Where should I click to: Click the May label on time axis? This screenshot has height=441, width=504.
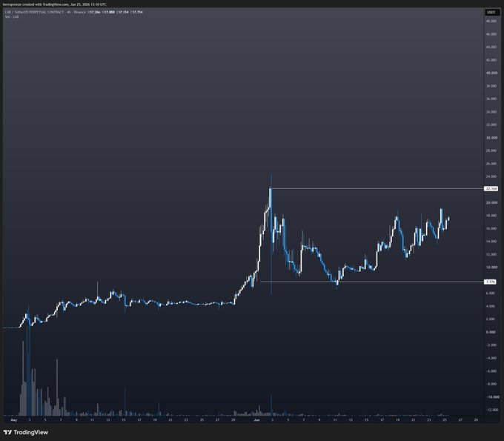14,420
